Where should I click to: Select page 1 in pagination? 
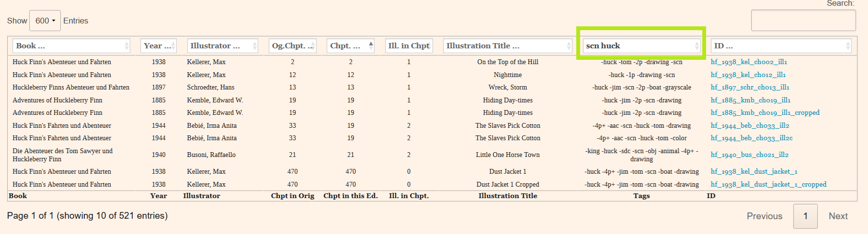[805, 216]
